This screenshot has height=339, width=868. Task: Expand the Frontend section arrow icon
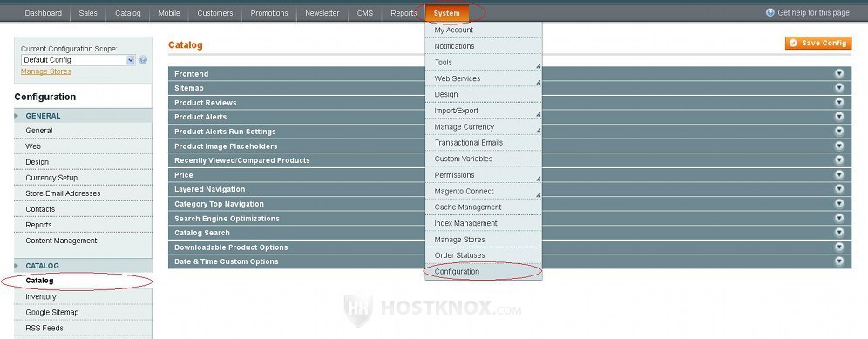[839, 74]
